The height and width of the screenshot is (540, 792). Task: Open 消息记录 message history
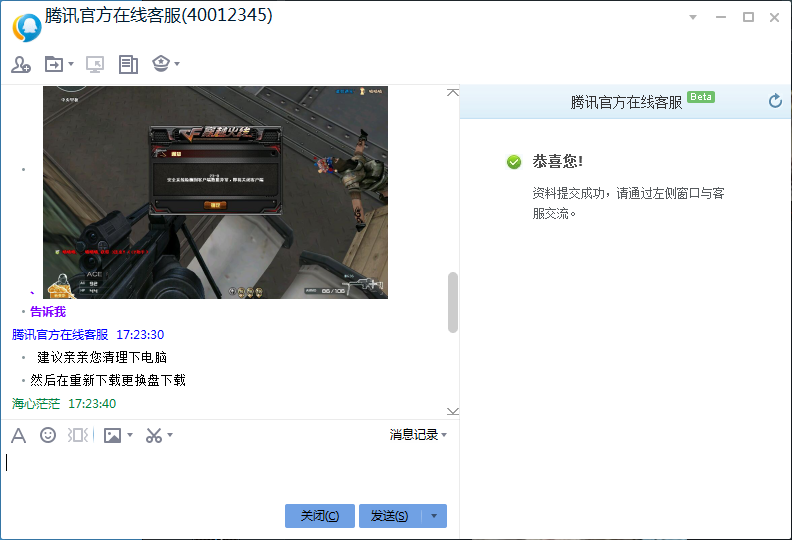click(x=413, y=435)
